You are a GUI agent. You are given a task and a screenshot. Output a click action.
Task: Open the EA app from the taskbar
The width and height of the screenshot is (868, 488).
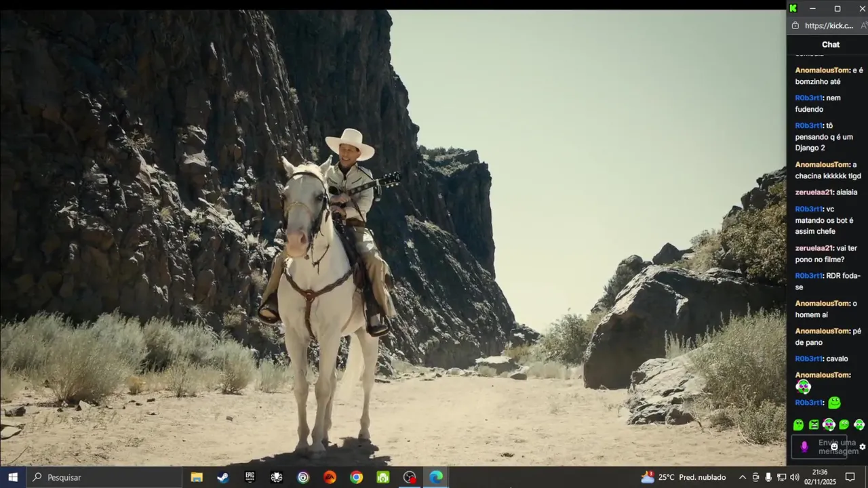pyautogui.click(x=330, y=477)
